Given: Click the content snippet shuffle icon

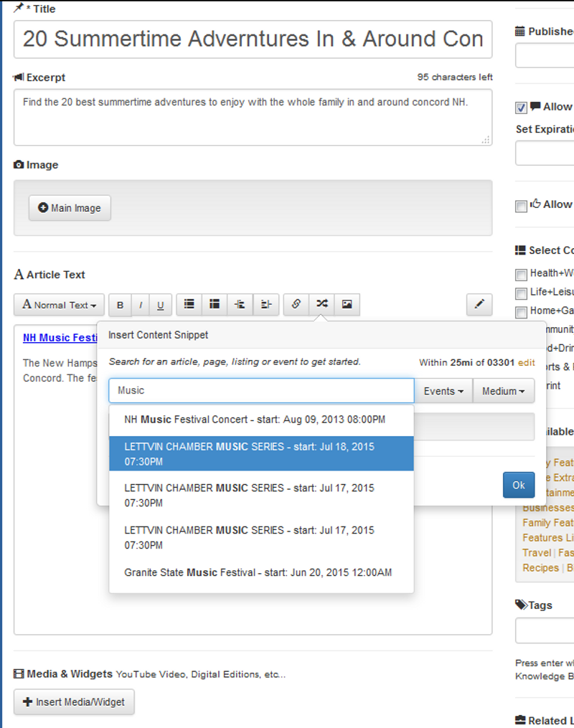Looking at the screenshot, I should [x=322, y=305].
